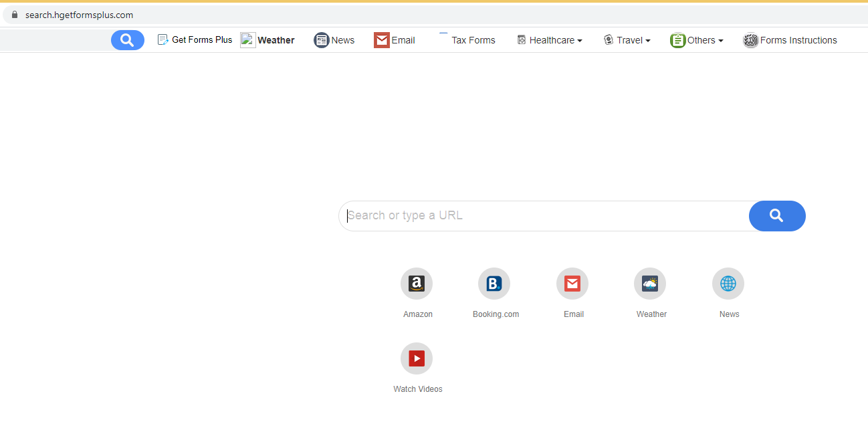Click the blue search button in toolbar

pos(127,40)
